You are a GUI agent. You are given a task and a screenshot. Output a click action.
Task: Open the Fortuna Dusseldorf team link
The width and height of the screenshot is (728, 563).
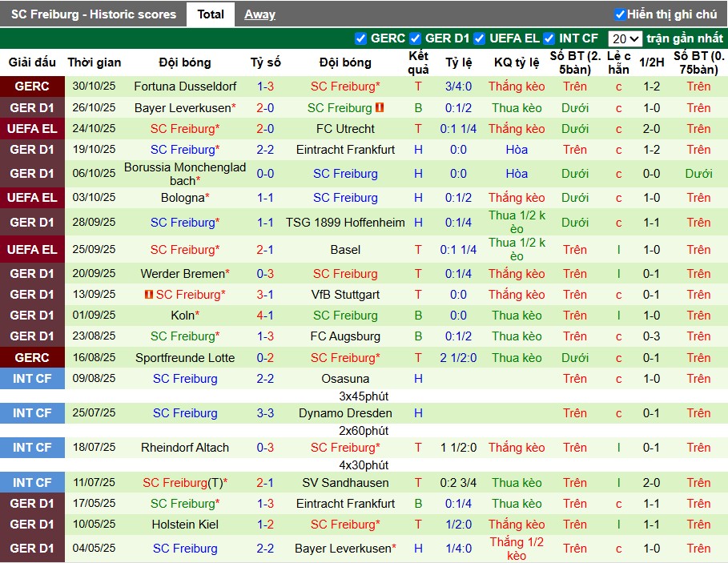(185, 86)
